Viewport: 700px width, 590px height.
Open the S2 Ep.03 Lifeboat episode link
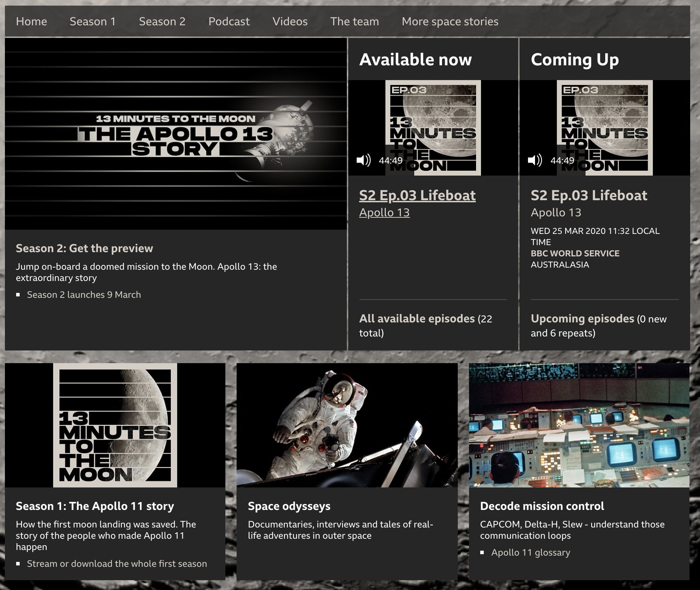click(417, 196)
